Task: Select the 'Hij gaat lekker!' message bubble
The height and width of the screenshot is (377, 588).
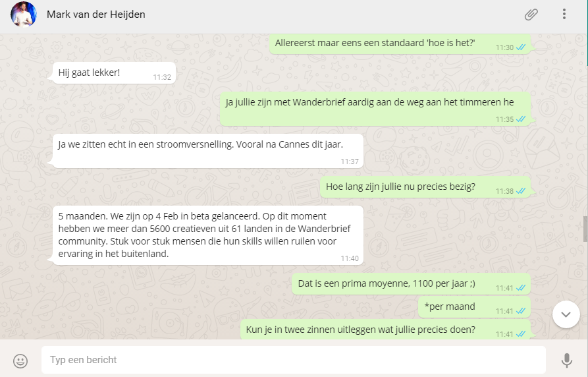Action: click(x=114, y=72)
